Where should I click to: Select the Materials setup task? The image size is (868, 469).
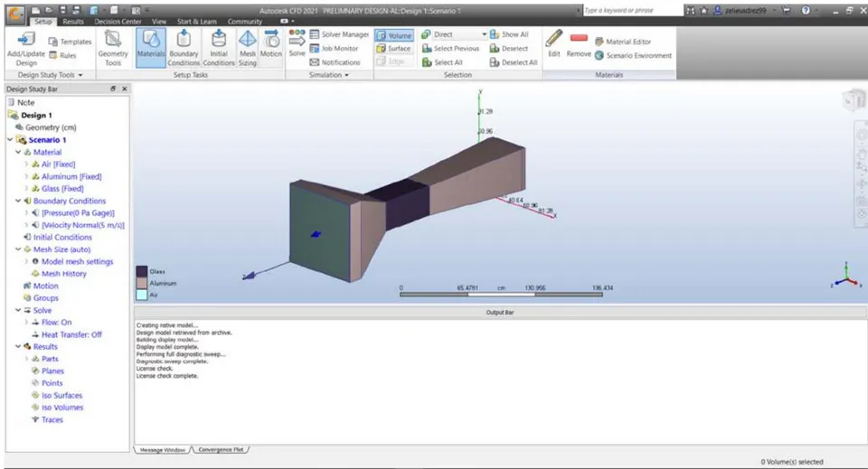[151, 48]
